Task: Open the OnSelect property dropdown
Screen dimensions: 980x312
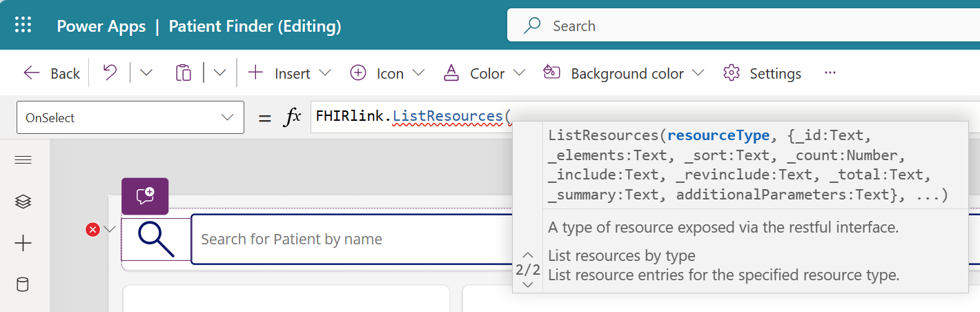Action: (x=130, y=117)
